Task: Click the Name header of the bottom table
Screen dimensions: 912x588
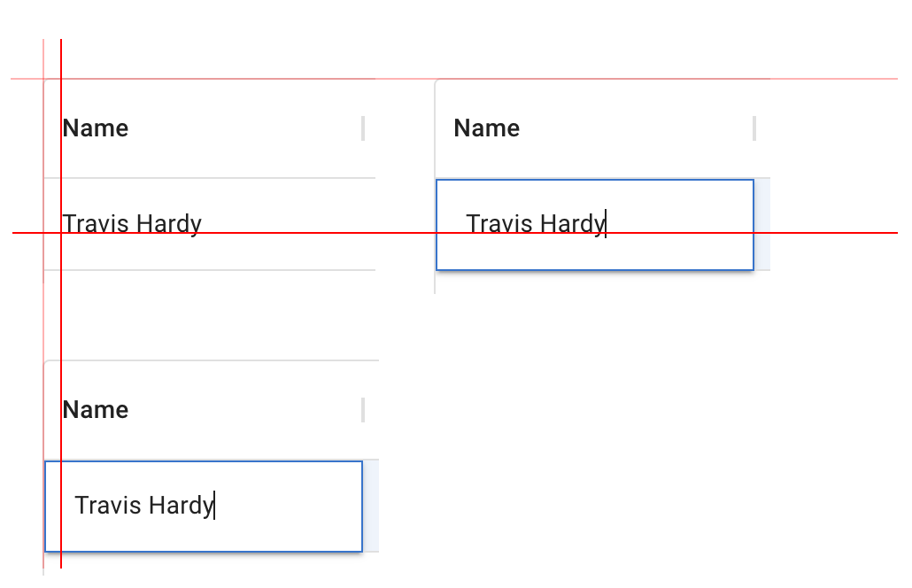Action: click(94, 410)
